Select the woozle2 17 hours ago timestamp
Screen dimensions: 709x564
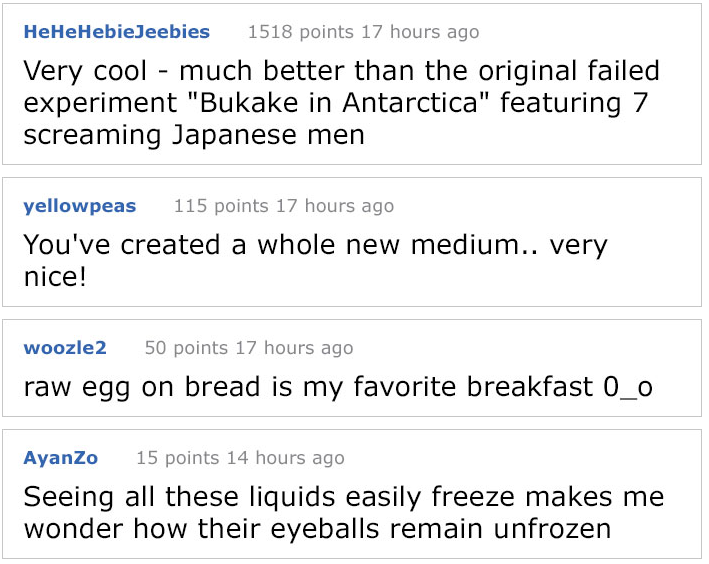pos(294,348)
